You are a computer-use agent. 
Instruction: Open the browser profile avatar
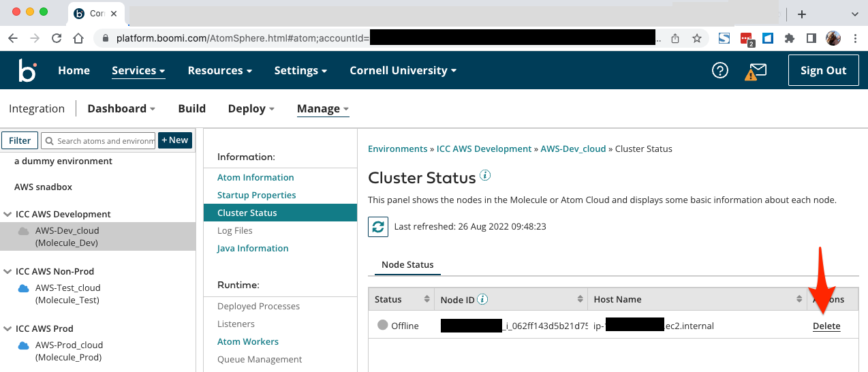point(833,39)
